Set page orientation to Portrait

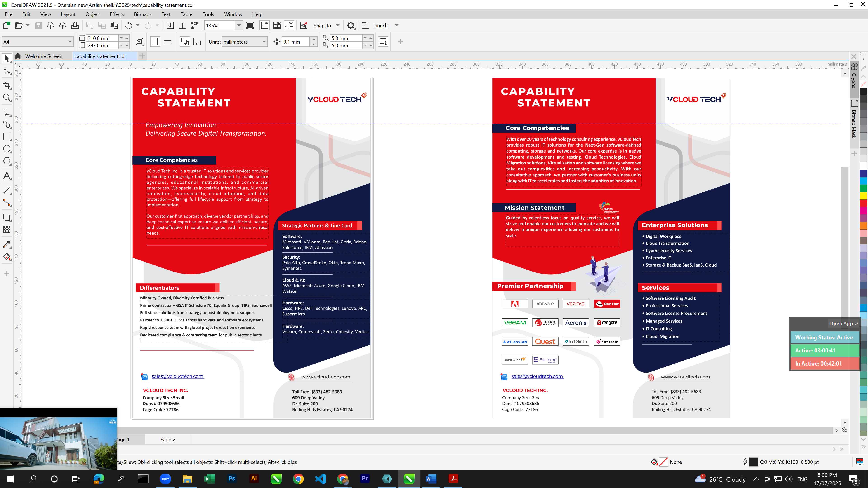click(155, 42)
